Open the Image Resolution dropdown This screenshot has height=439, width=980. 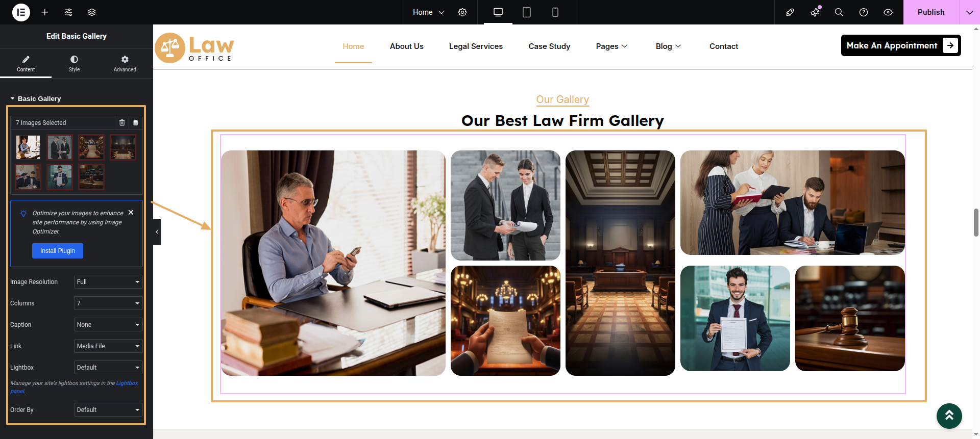tap(108, 282)
